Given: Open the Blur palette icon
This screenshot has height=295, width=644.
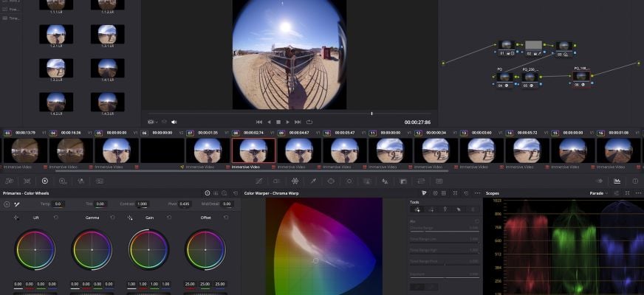Looking at the screenshot, I should (385, 181).
